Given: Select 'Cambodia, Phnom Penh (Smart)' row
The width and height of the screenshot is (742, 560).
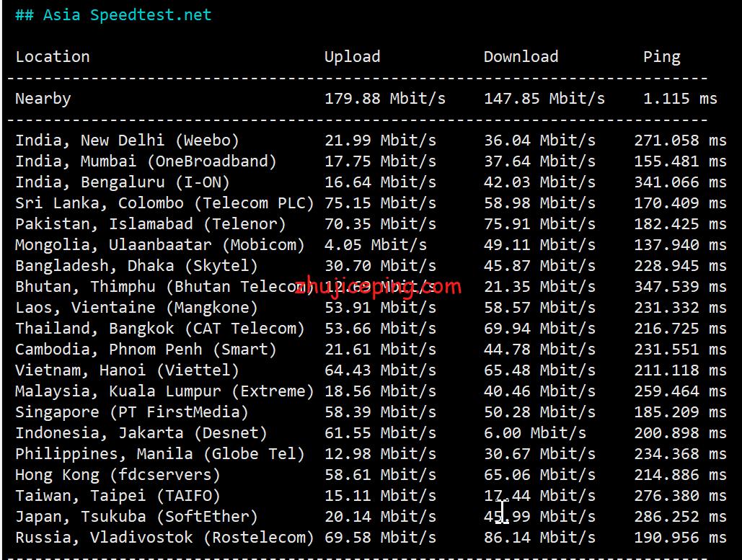Looking at the screenshot, I should click(x=371, y=349).
